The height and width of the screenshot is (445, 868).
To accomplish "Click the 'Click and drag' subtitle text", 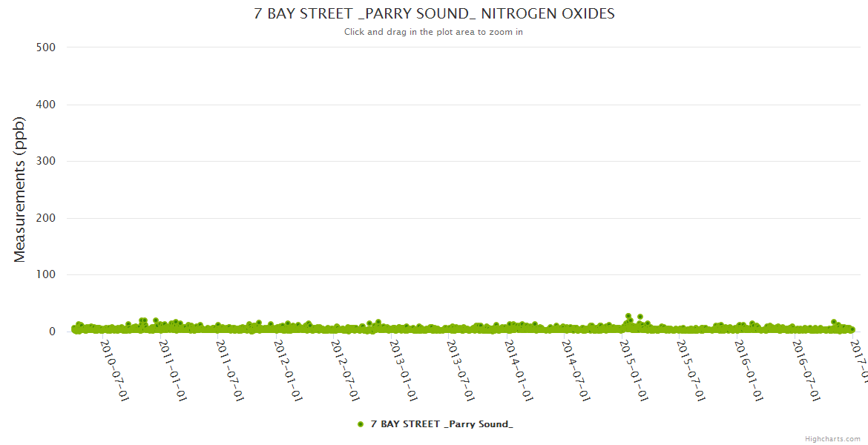I will (x=433, y=32).
